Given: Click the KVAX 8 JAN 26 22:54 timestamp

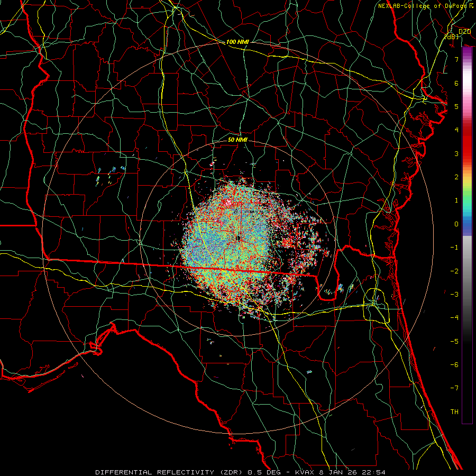Looking at the screenshot, I should (340, 472).
